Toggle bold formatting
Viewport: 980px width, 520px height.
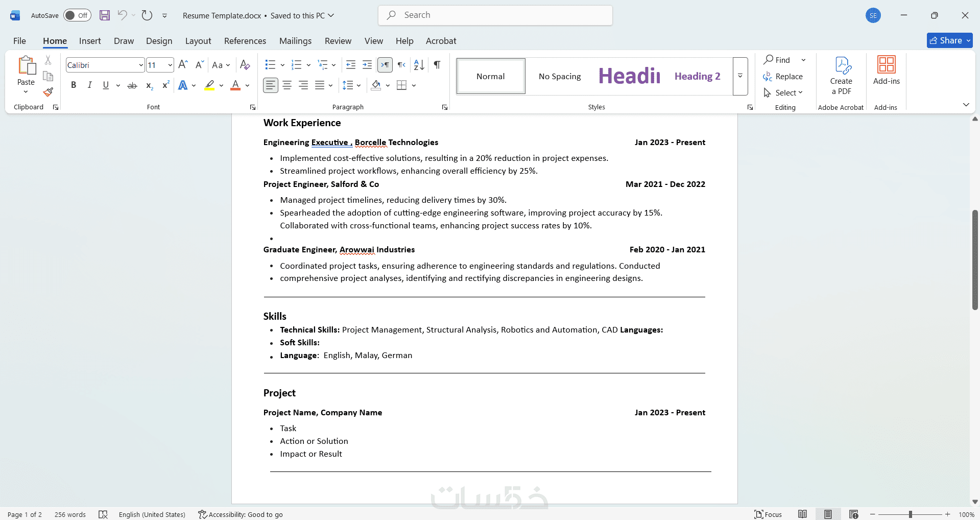click(x=74, y=85)
